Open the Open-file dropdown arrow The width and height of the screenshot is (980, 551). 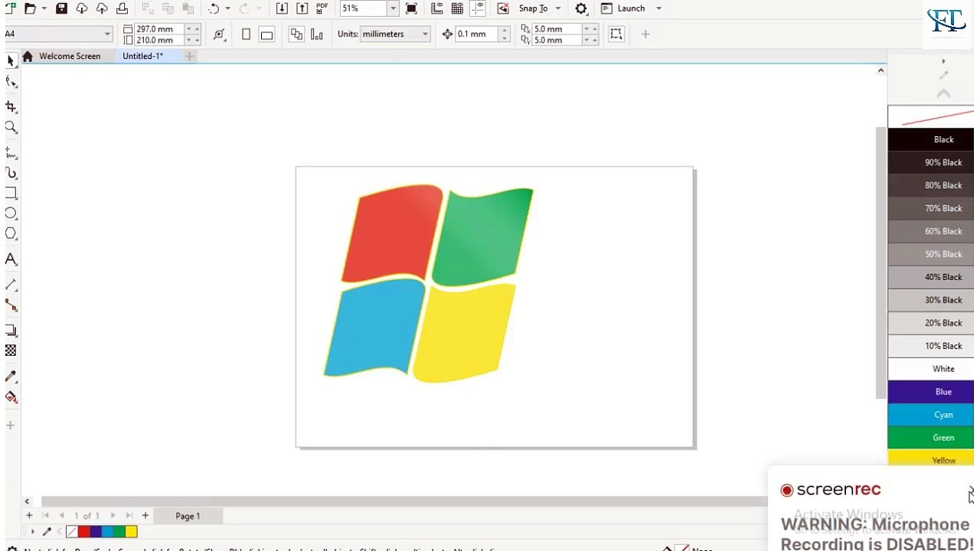[44, 8]
